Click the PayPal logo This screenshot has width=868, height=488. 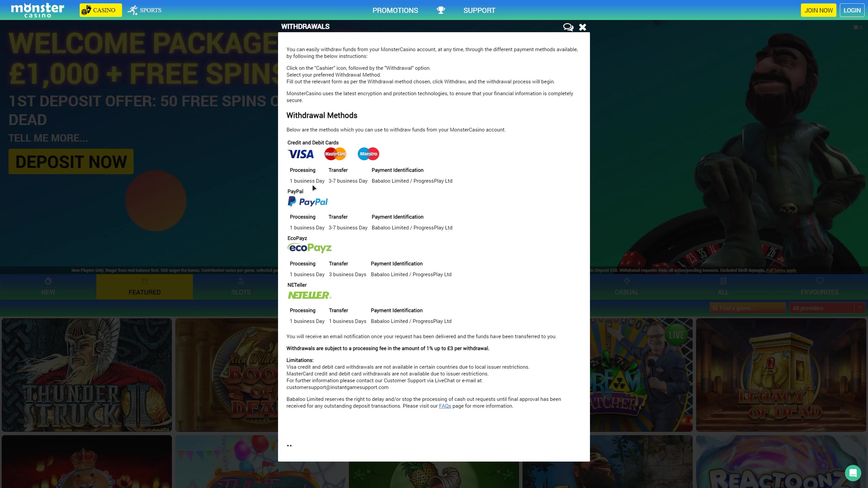coord(308,202)
